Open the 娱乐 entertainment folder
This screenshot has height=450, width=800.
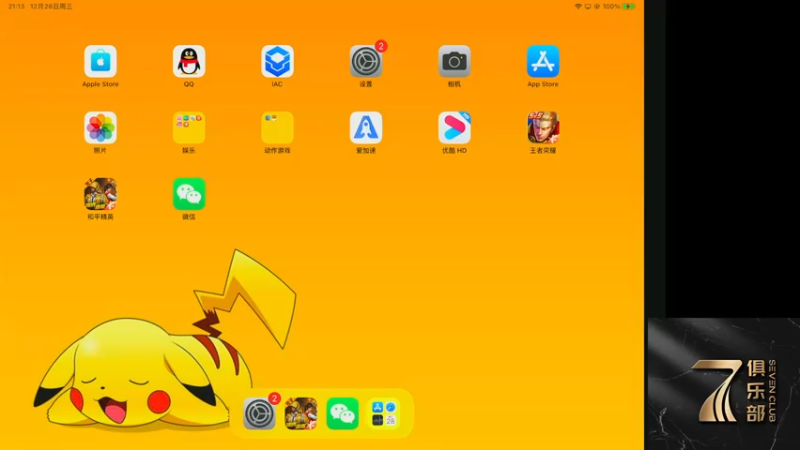(x=189, y=128)
